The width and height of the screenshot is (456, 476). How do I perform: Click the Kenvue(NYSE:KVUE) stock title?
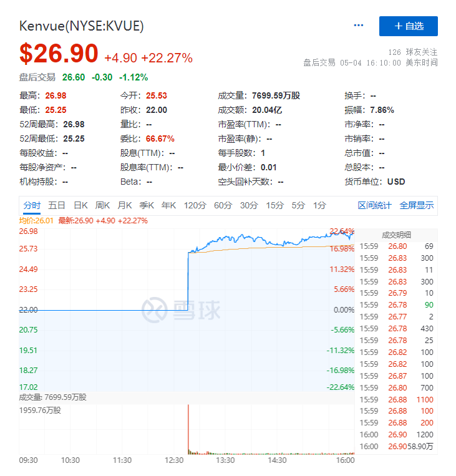[82, 26]
